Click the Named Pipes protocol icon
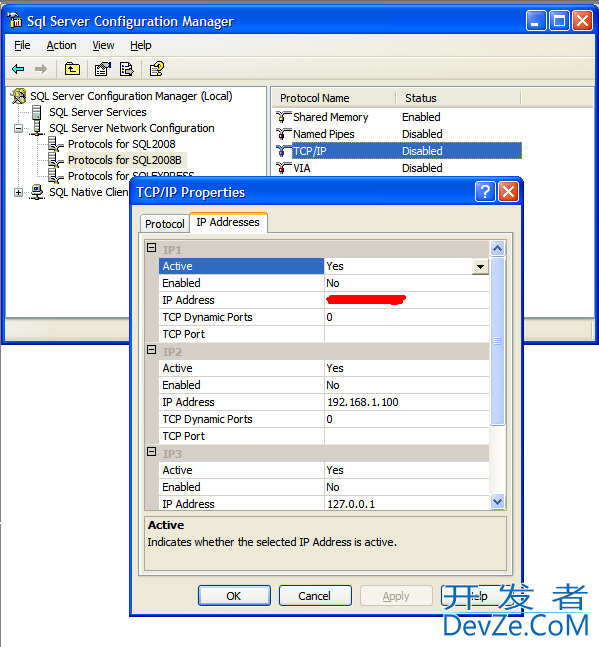The height and width of the screenshot is (647, 599). (x=283, y=134)
